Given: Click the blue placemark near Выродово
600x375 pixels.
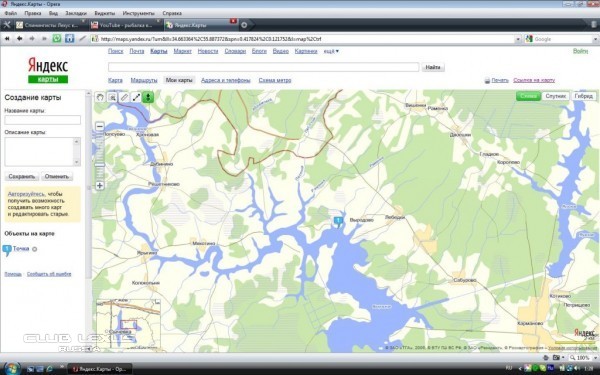Looking at the screenshot, I should pyautogui.click(x=338, y=221).
